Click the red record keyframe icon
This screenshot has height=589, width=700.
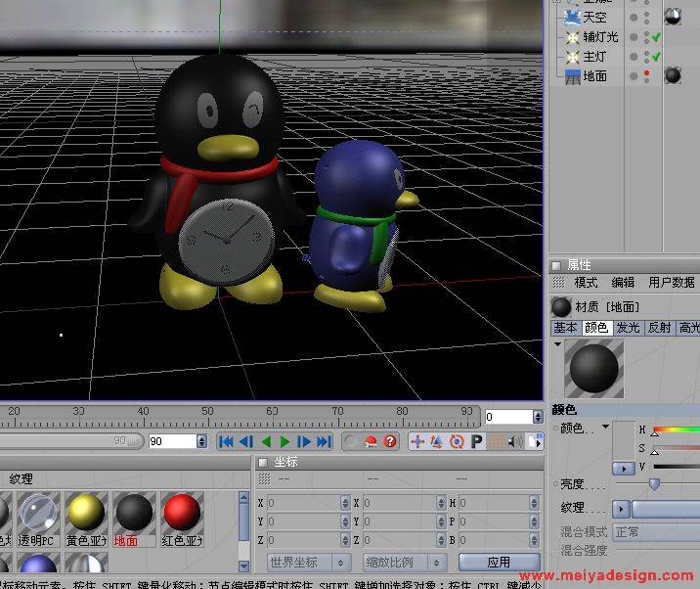pos(371,442)
